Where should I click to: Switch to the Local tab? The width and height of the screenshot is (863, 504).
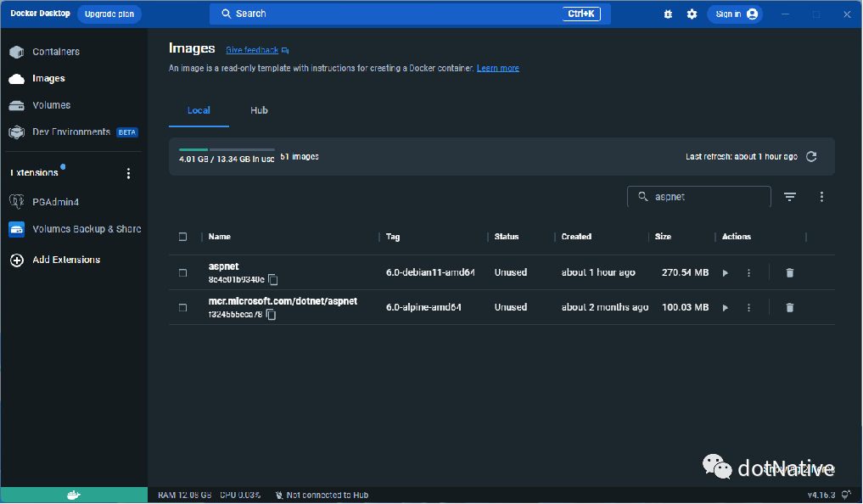pyautogui.click(x=199, y=110)
